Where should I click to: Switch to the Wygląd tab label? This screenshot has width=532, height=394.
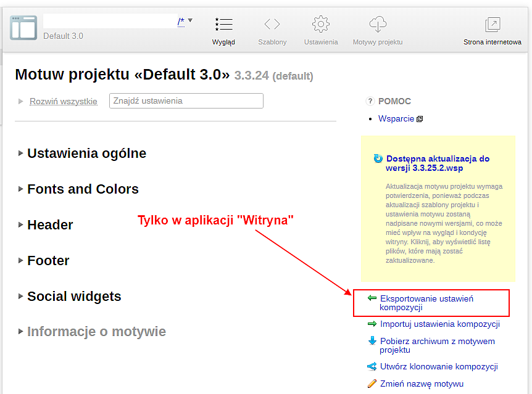223,42
